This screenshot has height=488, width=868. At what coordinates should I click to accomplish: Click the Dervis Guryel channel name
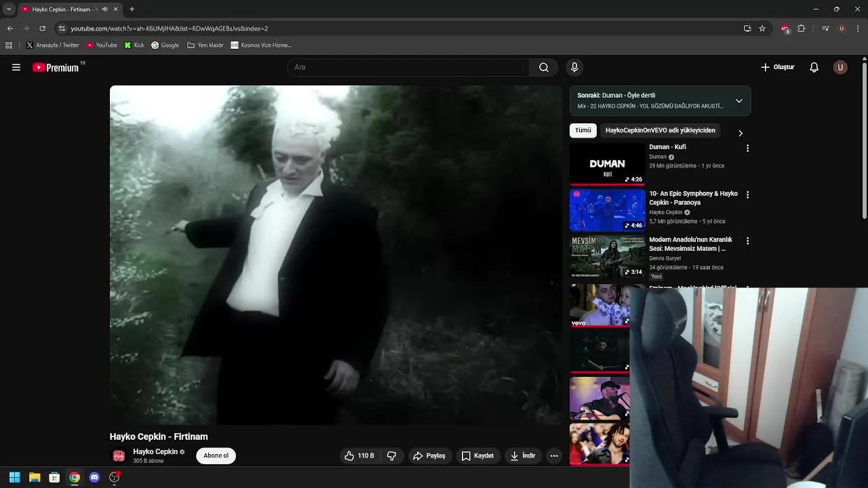click(x=665, y=258)
